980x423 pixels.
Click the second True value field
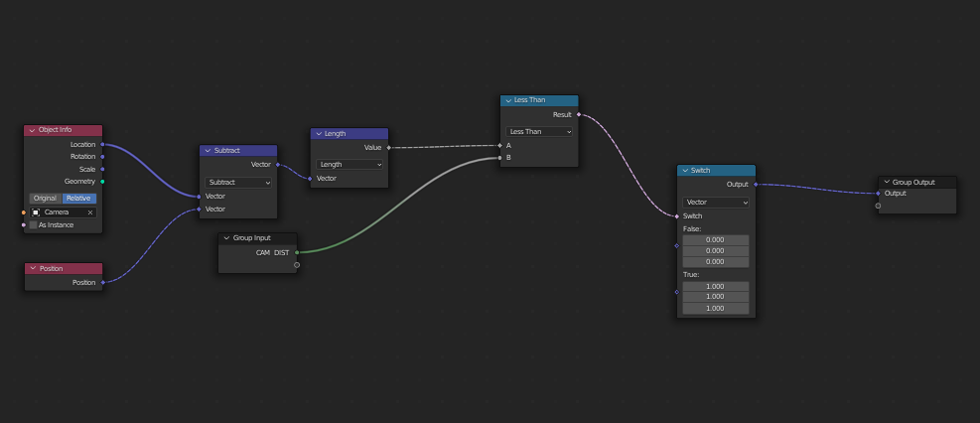(x=716, y=296)
